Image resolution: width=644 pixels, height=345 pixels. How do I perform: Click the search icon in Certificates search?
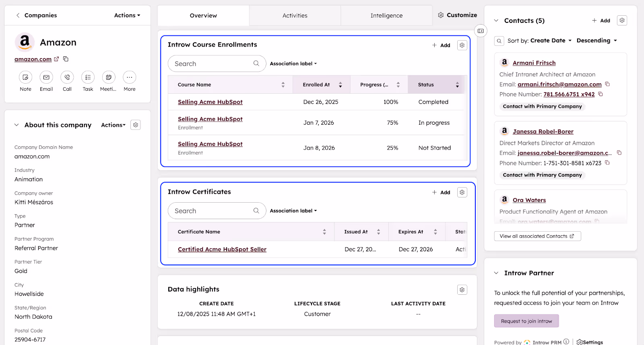pos(256,211)
